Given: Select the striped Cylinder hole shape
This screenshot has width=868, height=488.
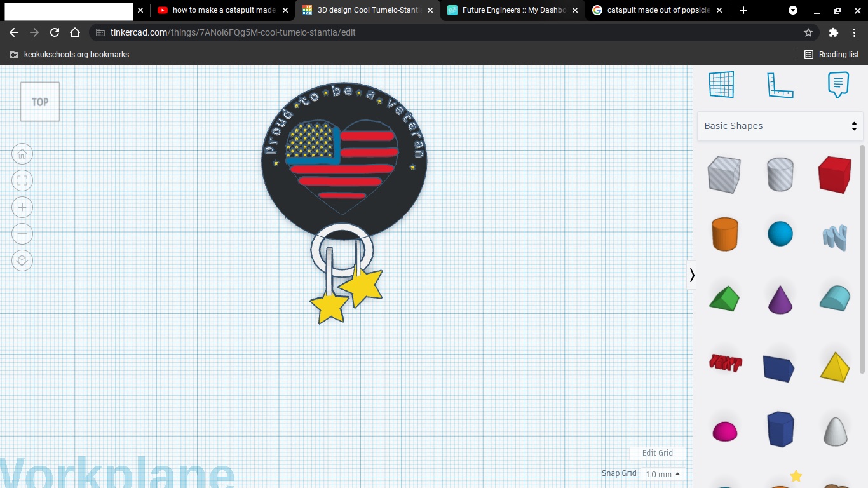Looking at the screenshot, I should coord(780,174).
